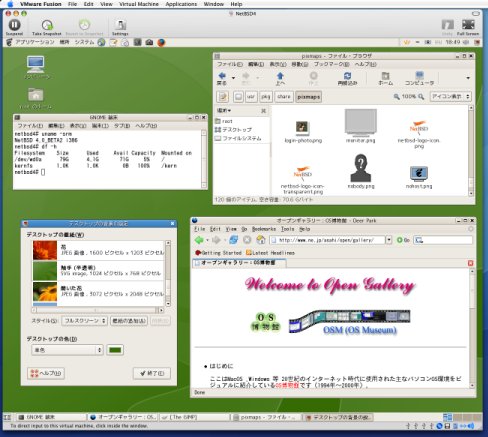Click the green Go button in Firefox
Screen dimensions: 488x437
pyautogui.click(x=403, y=240)
